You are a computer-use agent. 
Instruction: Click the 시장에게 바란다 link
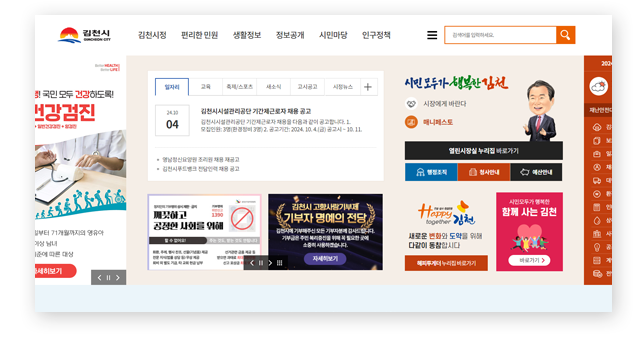click(444, 104)
